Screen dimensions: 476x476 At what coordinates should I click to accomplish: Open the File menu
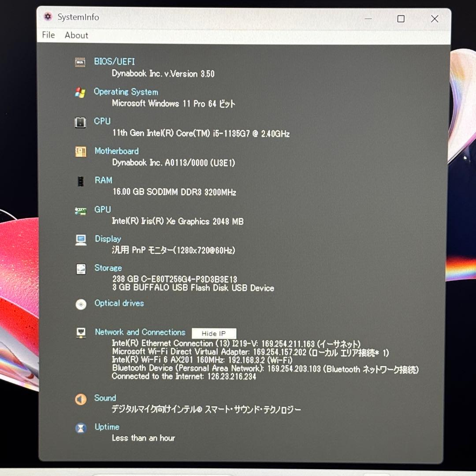[x=48, y=35]
